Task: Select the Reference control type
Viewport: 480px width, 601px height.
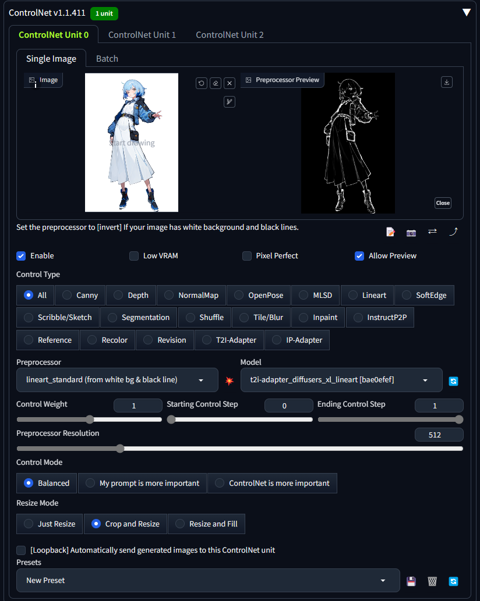Action: [x=48, y=340]
